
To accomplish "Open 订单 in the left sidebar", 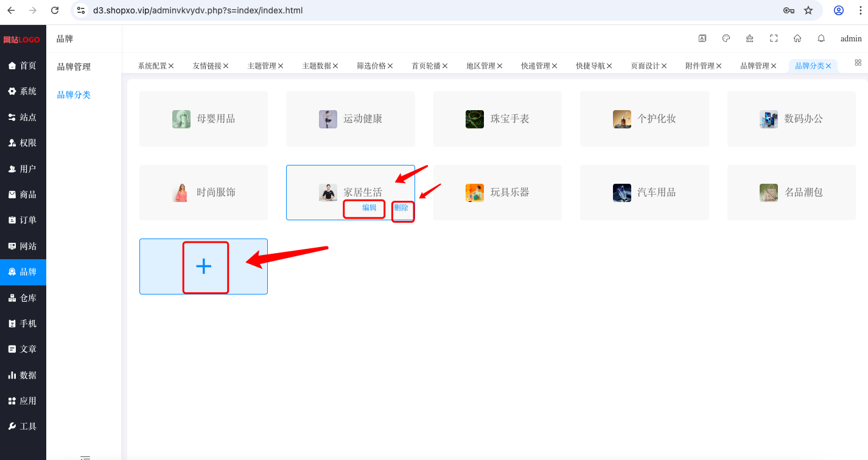I will coord(23,220).
